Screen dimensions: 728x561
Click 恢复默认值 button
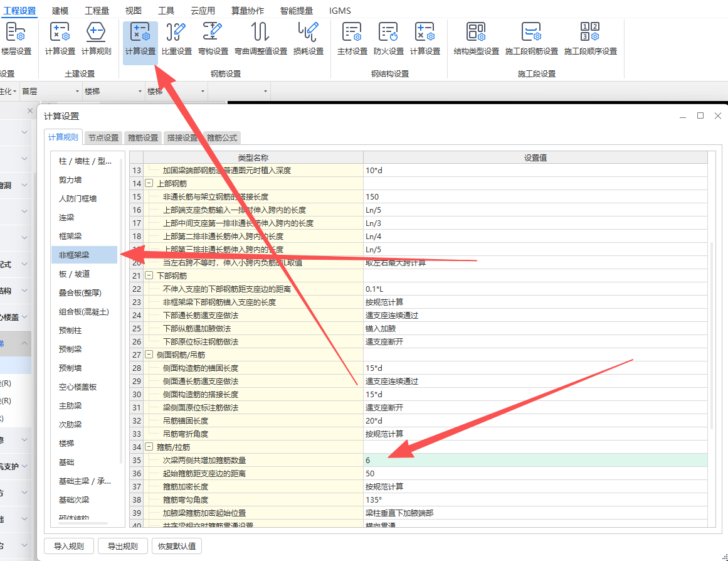click(x=176, y=546)
